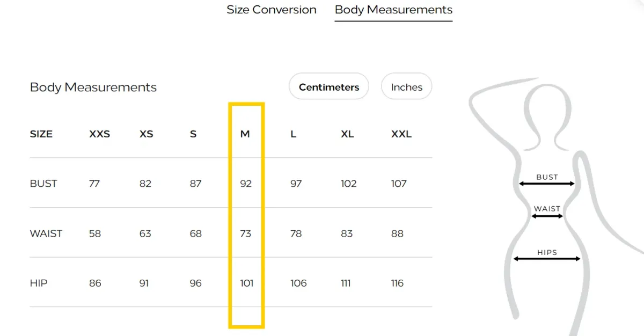Open the Body Measurements tab
The image size is (644, 336).
pos(393,10)
